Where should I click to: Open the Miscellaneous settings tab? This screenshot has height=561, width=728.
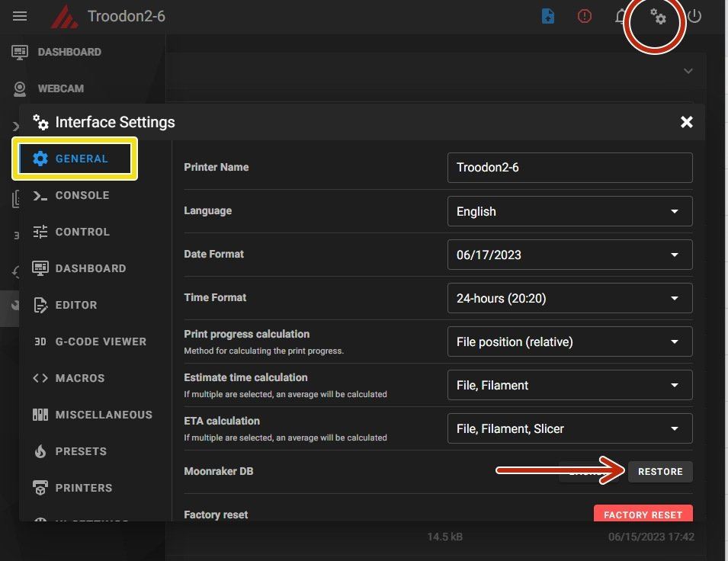[x=95, y=415]
